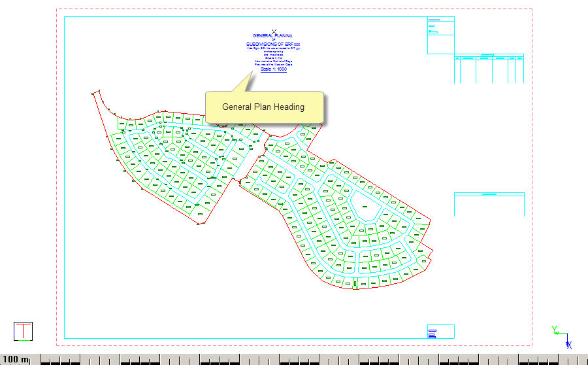Select the top-right title block box
The image size is (588, 365).
point(440,35)
